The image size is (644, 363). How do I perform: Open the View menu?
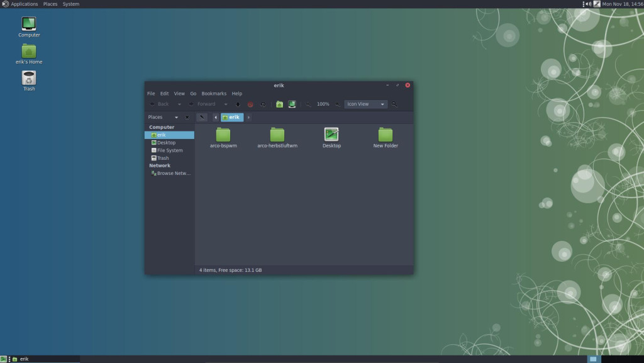click(x=179, y=94)
